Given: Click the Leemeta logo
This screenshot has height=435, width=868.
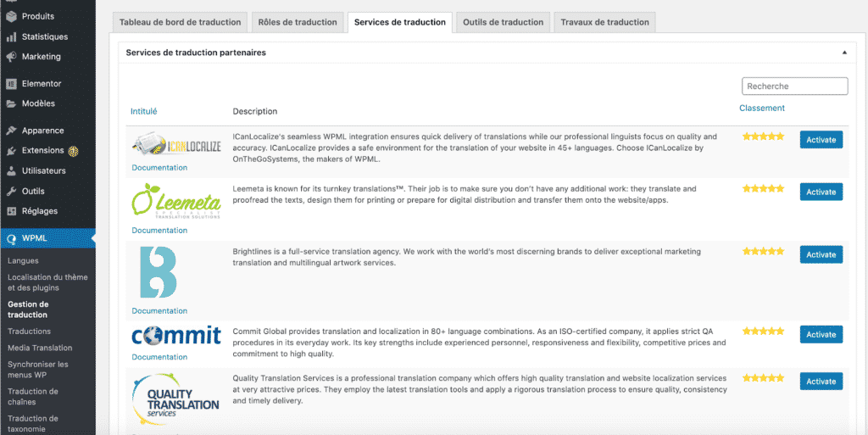Looking at the screenshot, I should click(x=175, y=201).
